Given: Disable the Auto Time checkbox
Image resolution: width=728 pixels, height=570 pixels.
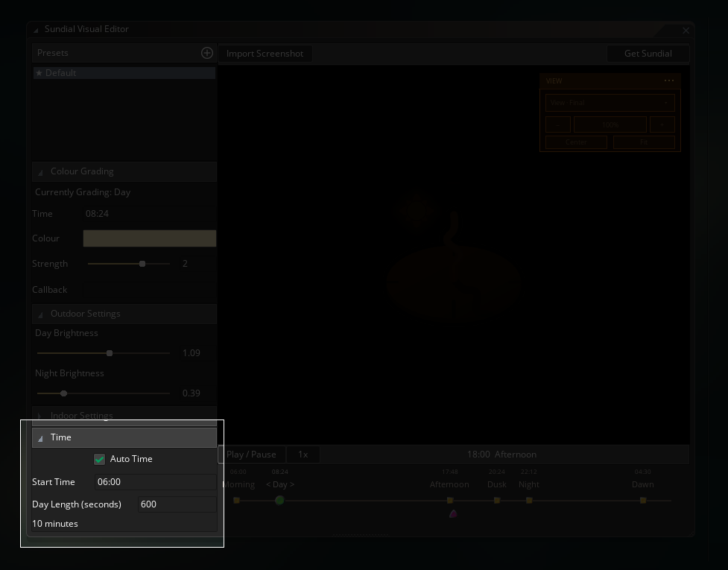Looking at the screenshot, I should 99,459.
